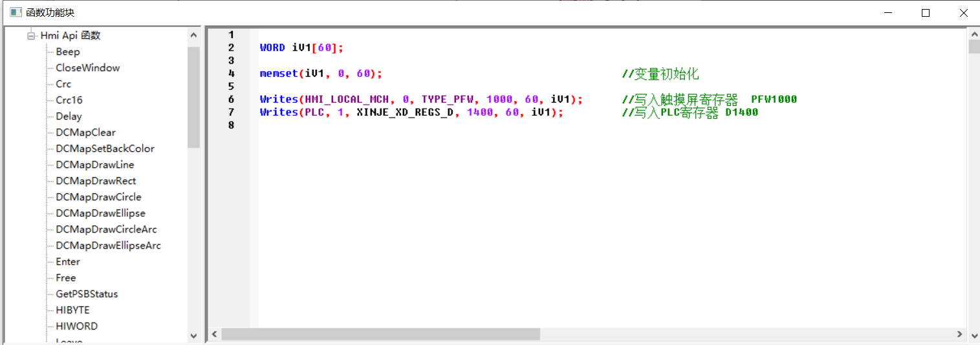Viewport: 980px width, 345px height.
Task: Click the code editor's scroll up arrow
Action: (974, 33)
